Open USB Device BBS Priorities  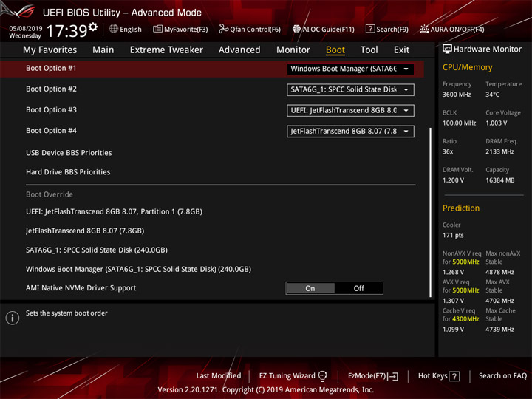(x=69, y=153)
